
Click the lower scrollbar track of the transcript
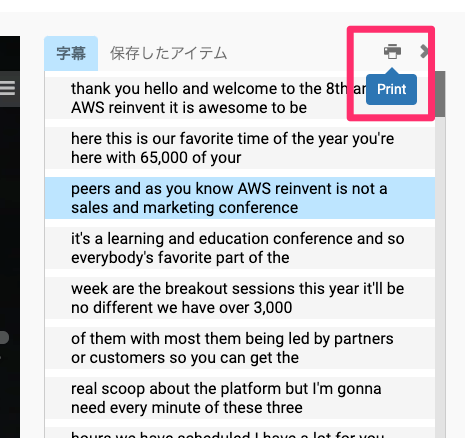440,277
